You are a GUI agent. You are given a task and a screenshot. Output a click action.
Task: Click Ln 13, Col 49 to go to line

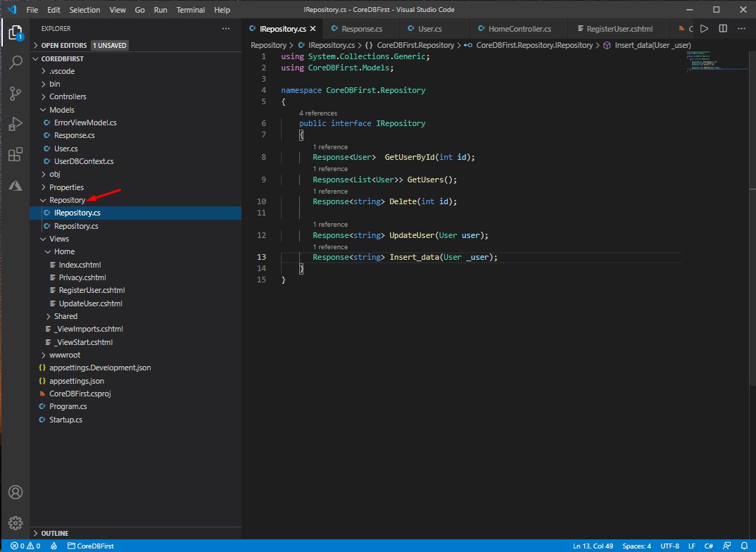coord(593,546)
